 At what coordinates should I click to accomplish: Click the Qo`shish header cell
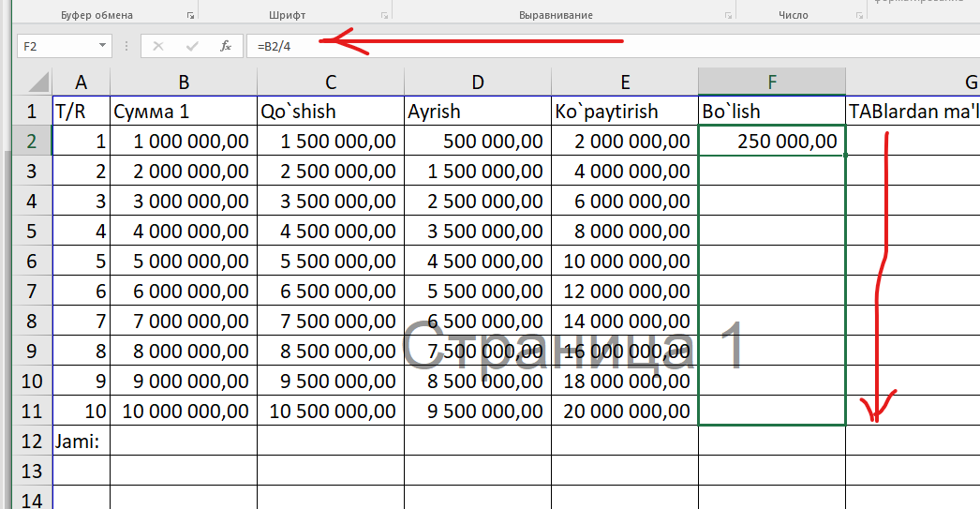[331, 112]
